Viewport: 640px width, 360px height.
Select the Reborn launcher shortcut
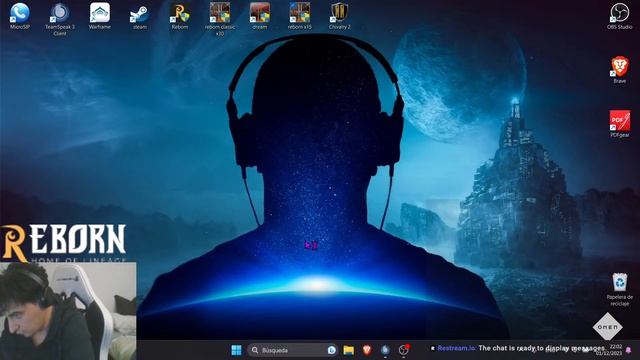coord(180,16)
